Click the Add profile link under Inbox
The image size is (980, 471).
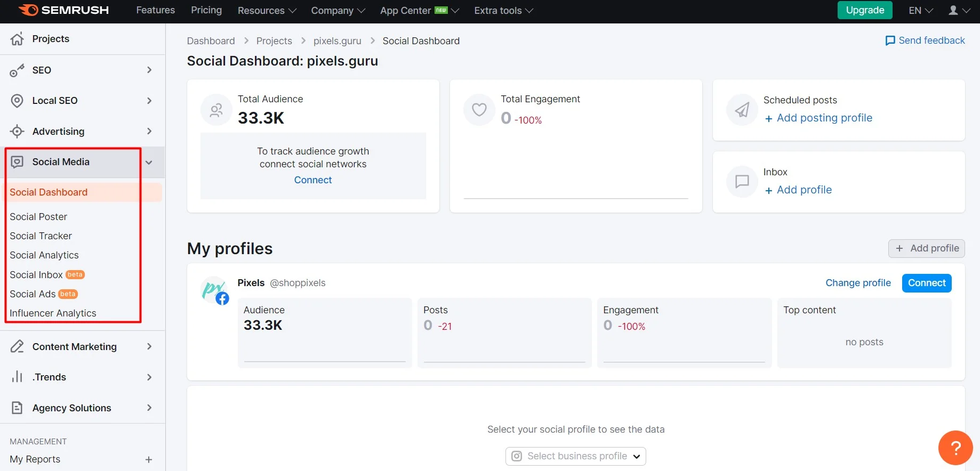coord(798,190)
